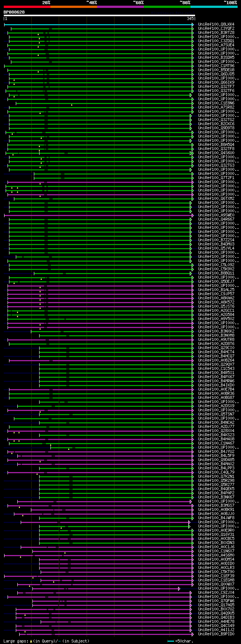This screenshot has height=644, width=241.
Task: Click the UniRef100_A4HE78 label
Action: coord(216,622)
